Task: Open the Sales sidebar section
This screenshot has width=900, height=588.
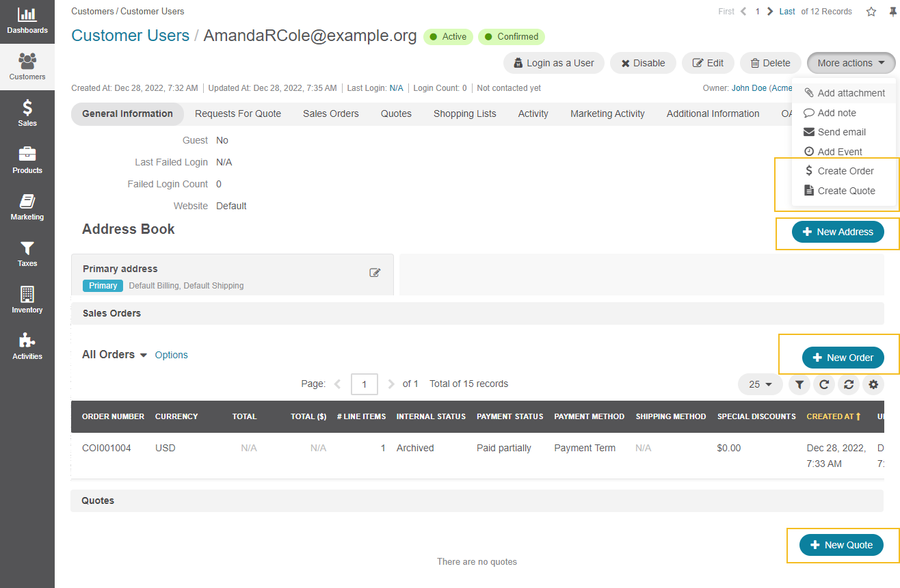Action: point(27,113)
